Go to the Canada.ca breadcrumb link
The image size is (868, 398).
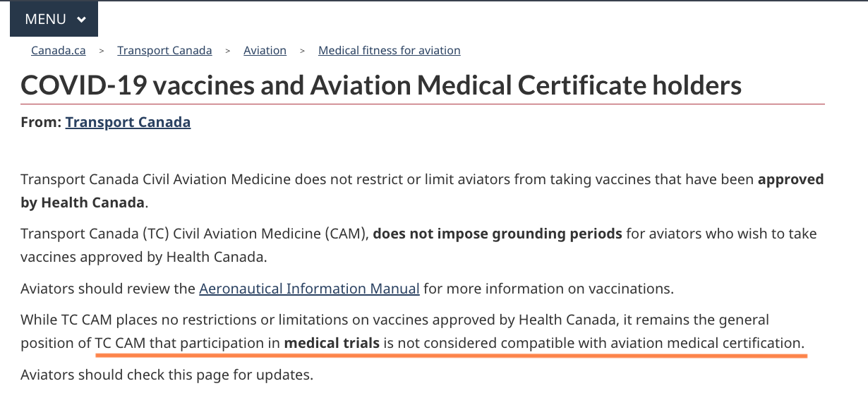(x=59, y=51)
